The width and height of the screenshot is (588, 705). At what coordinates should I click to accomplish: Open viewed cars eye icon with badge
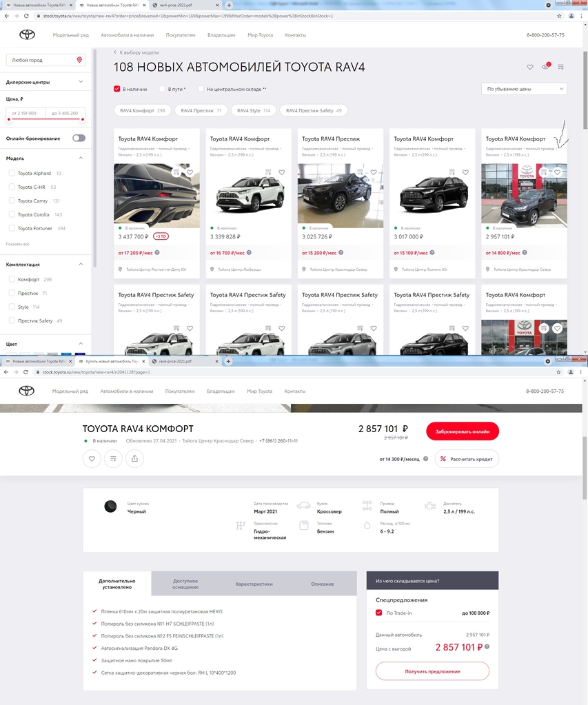(x=545, y=67)
